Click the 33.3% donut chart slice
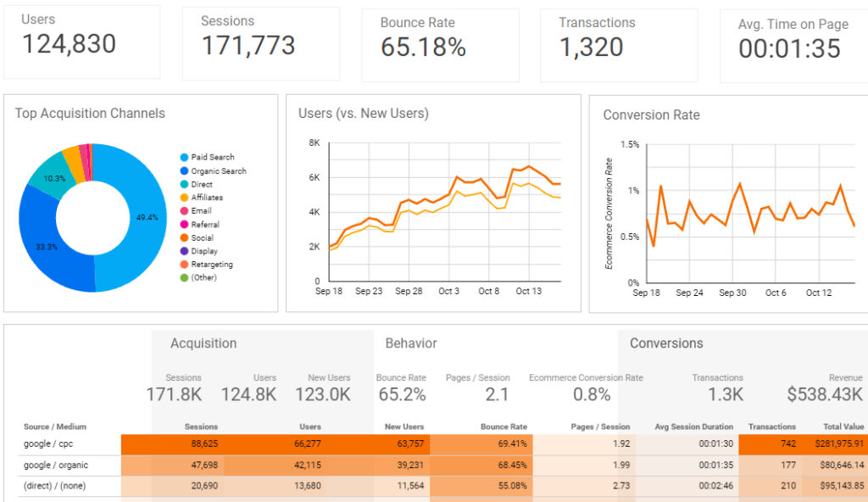 [x=47, y=247]
